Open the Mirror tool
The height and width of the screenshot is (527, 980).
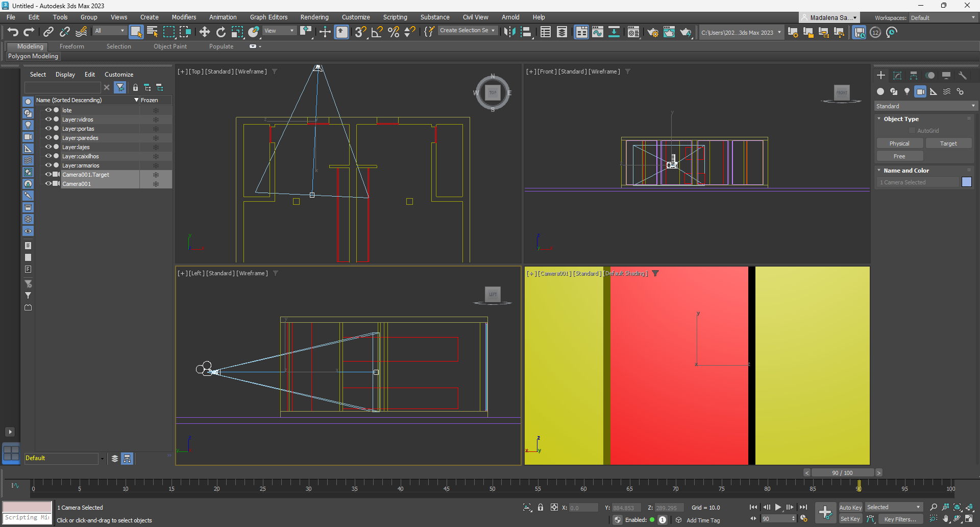click(x=509, y=32)
